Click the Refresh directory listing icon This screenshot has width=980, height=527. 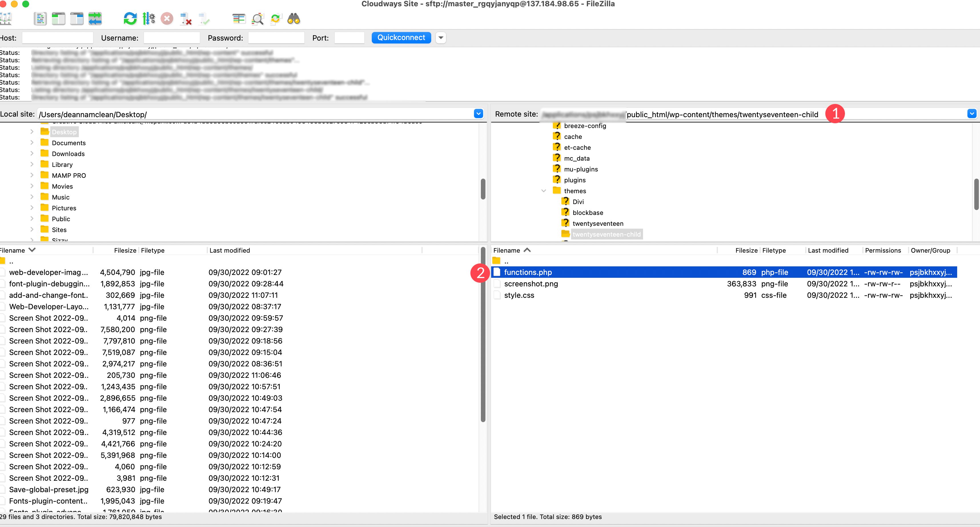[x=129, y=19]
